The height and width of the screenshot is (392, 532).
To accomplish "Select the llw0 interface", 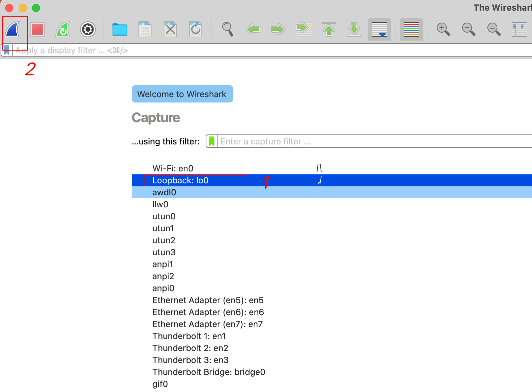I will [332, 204].
